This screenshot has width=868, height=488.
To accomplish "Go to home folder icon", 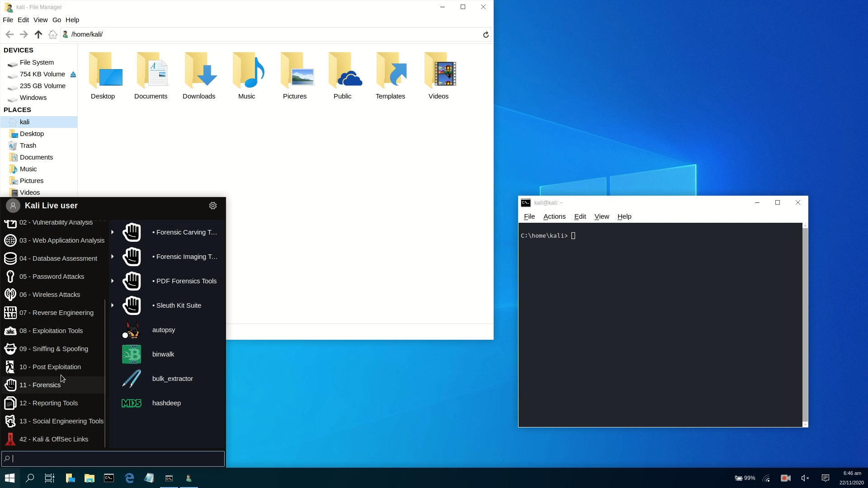I will pos(53,34).
